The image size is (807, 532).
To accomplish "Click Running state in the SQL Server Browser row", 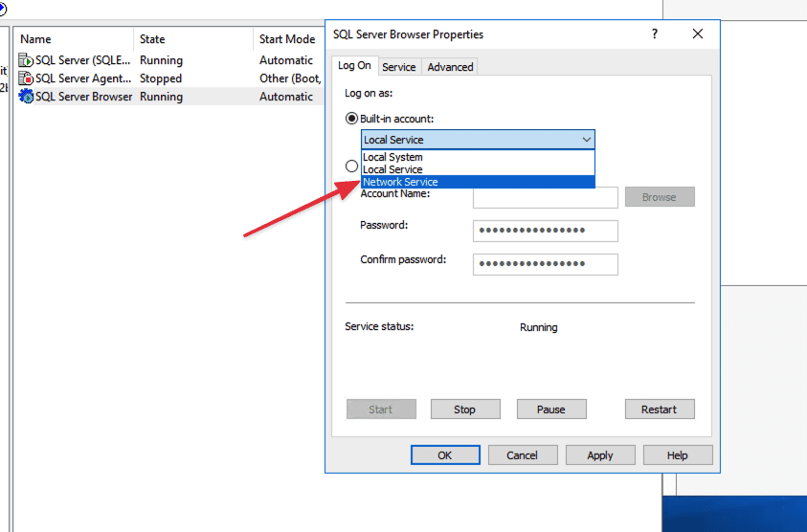I will [x=161, y=97].
